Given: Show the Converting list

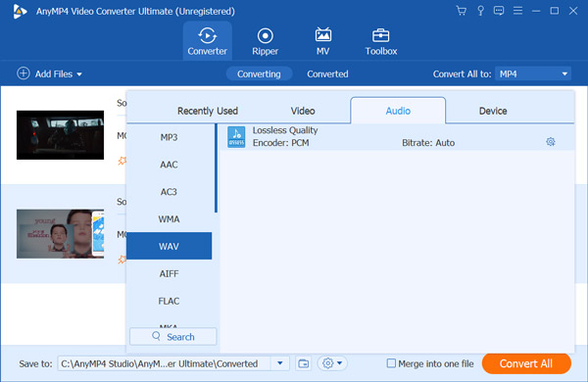Looking at the screenshot, I should pos(259,73).
